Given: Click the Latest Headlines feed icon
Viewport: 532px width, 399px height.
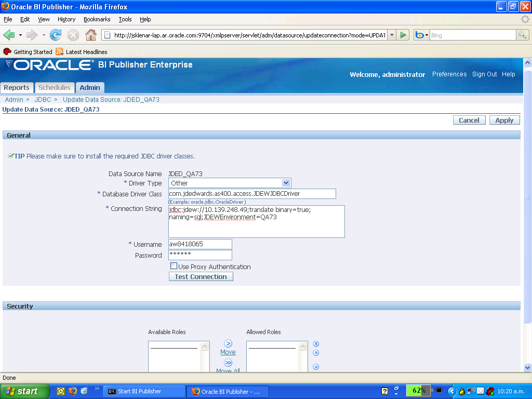Looking at the screenshot, I should coord(60,51).
